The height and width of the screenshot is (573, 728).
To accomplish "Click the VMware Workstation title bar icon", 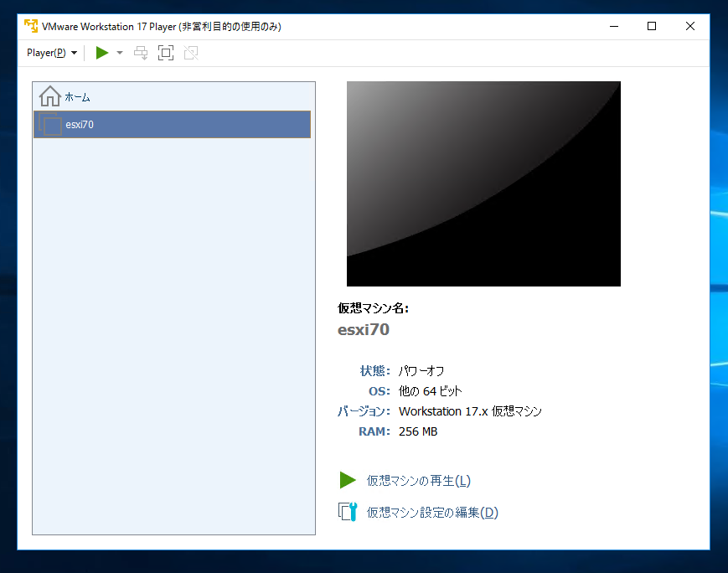I will tap(31, 26).
